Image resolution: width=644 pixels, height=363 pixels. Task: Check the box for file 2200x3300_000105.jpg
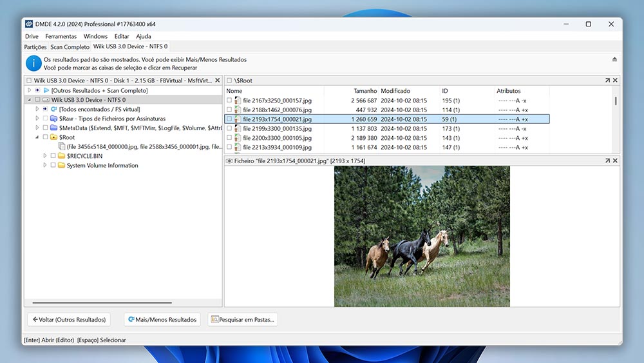pyautogui.click(x=229, y=138)
